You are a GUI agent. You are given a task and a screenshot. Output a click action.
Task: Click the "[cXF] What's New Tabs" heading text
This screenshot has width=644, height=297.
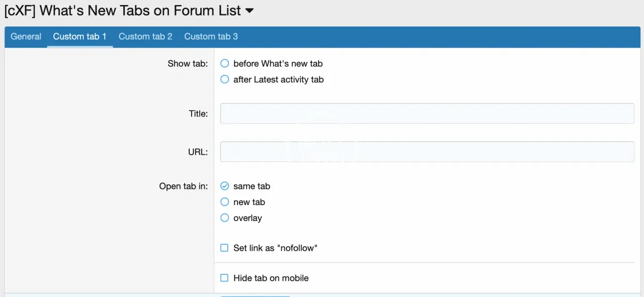pyautogui.click(x=122, y=11)
